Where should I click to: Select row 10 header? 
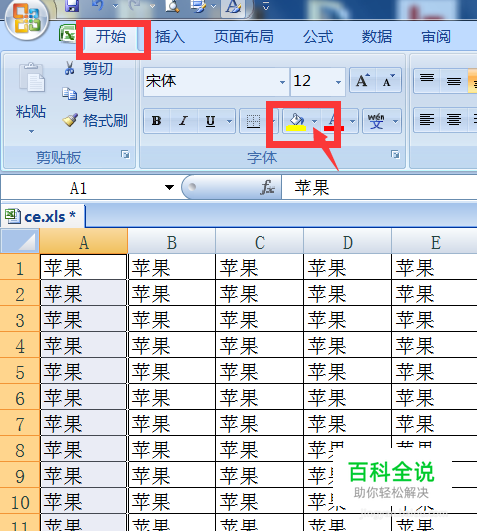pos(20,501)
